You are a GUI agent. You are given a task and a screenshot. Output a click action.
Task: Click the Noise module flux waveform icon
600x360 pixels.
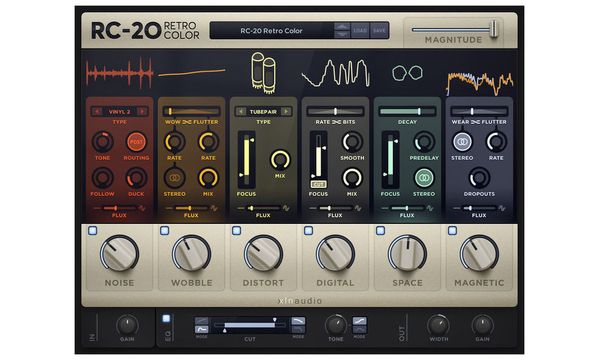point(142,208)
